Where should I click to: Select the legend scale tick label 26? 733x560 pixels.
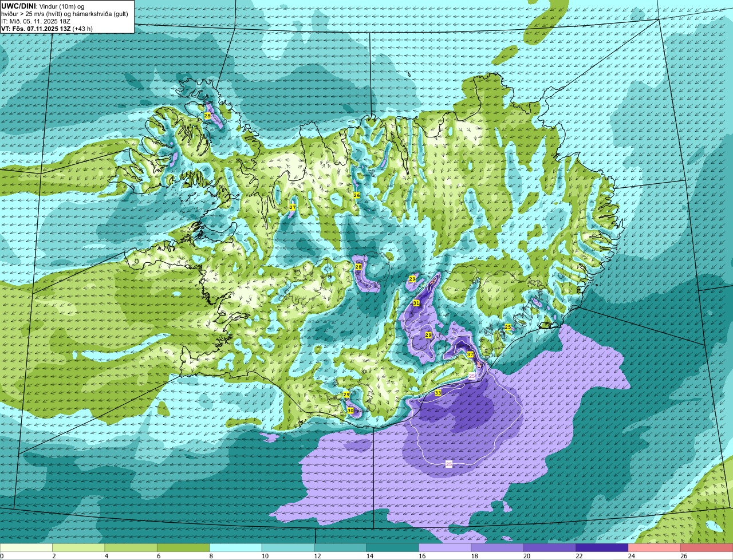tap(683, 556)
